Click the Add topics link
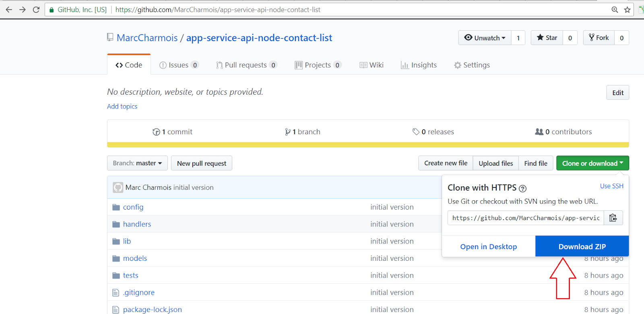The height and width of the screenshot is (314, 644). [122, 106]
